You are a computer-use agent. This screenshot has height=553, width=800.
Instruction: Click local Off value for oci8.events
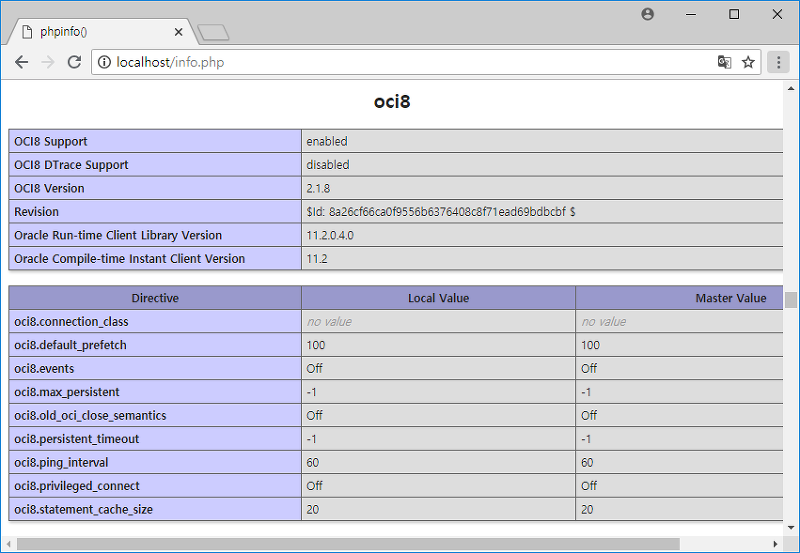coord(314,368)
